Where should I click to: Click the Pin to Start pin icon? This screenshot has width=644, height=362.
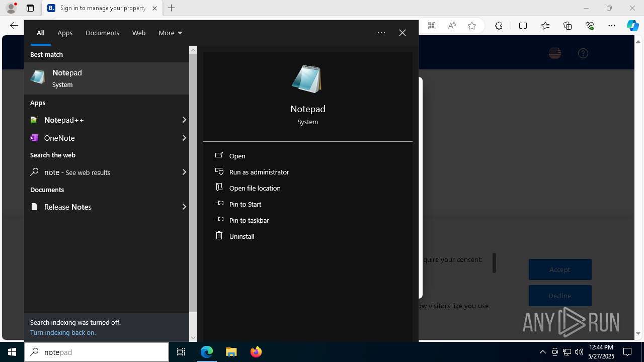coord(219,204)
